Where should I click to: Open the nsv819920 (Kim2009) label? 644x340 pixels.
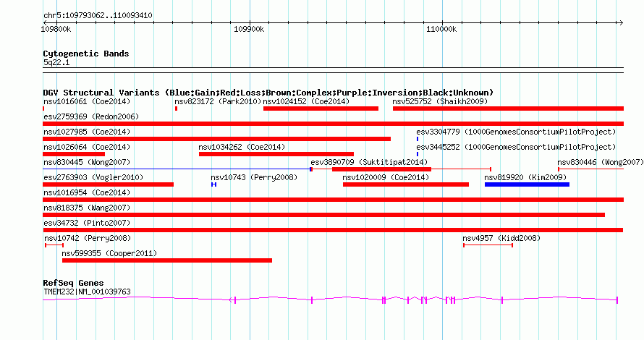526,177
